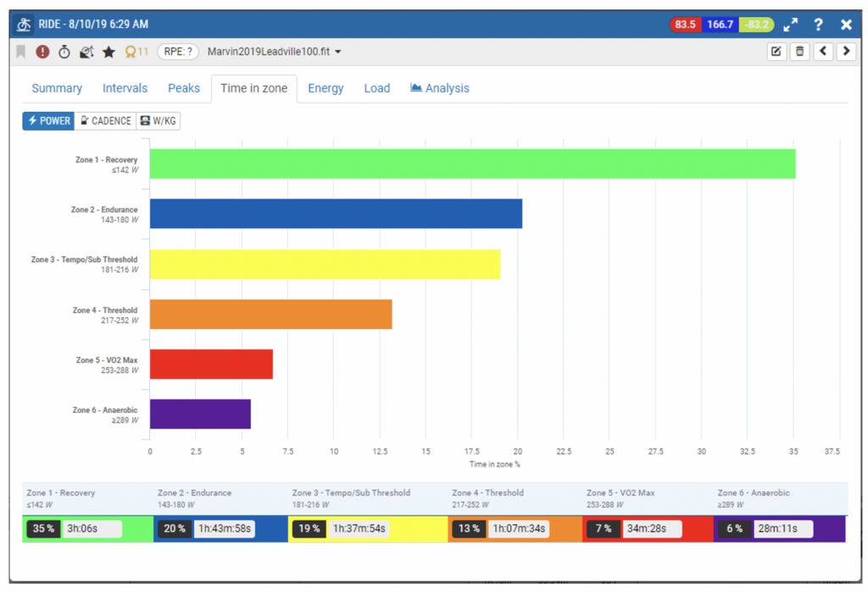Set the RPE rating pill
This screenshot has width=868, height=592.
[x=178, y=52]
